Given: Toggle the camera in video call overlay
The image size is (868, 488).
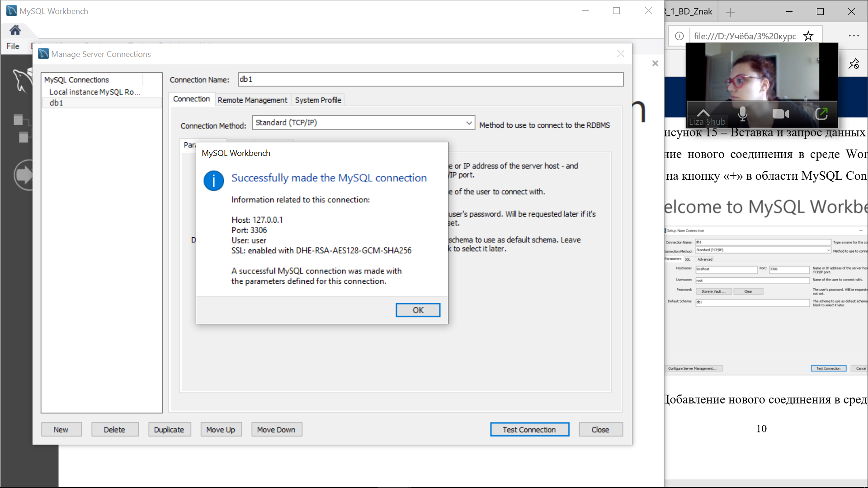Looking at the screenshot, I should [x=781, y=114].
